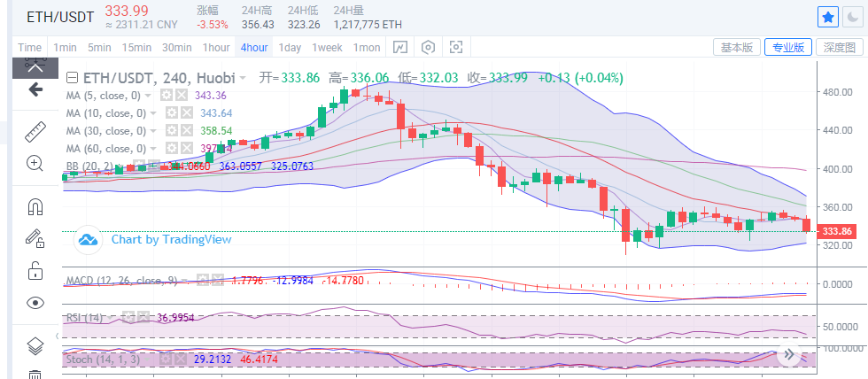The width and height of the screenshot is (868, 379).
Task: Activate the zoom-in magnifier tool
Action: point(35,163)
